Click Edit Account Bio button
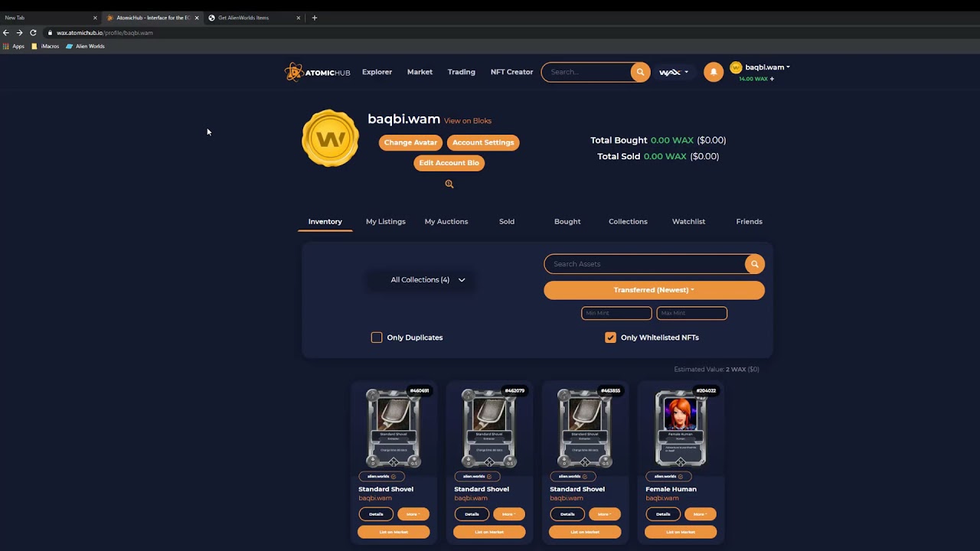 (x=449, y=163)
